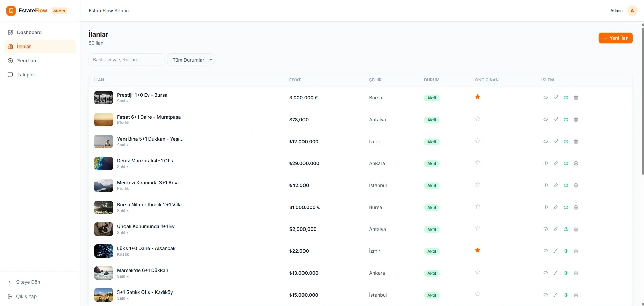Viewport: 644px width, 306px height.
Task: View 5+1 Satılık Ofis - Kadıköy via eye icon
Action: tap(546, 295)
